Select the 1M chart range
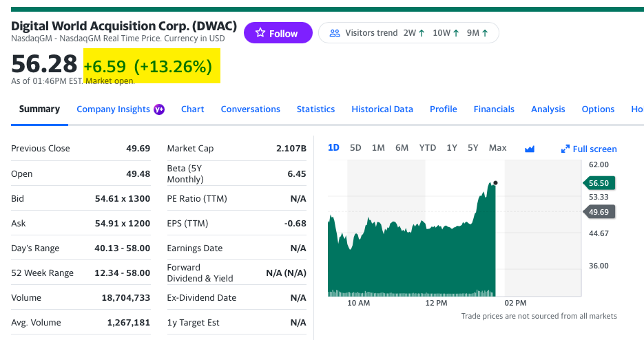The width and height of the screenshot is (644, 340). tap(378, 148)
